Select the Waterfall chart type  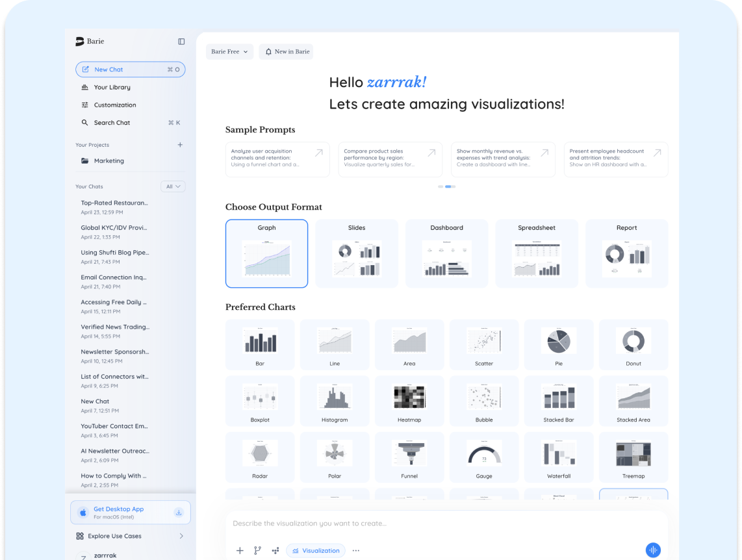(x=559, y=457)
